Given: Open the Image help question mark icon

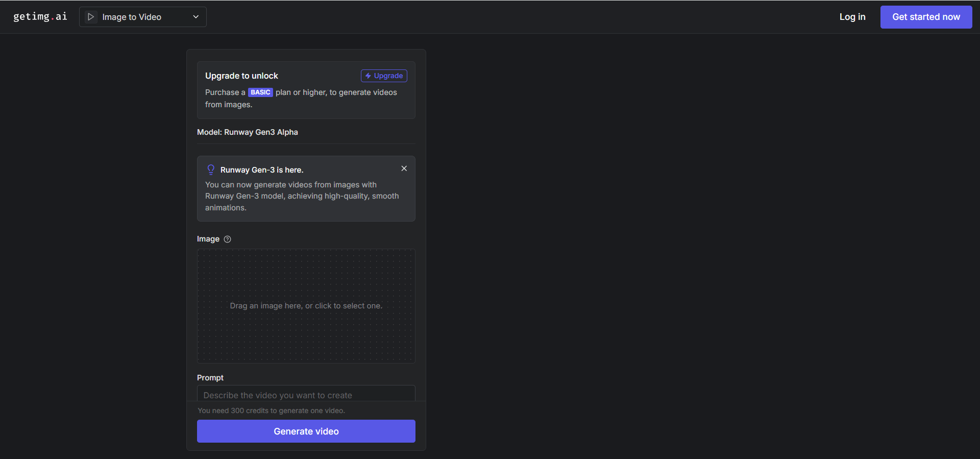Looking at the screenshot, I should pyautogui.click(x=228, y=239).
